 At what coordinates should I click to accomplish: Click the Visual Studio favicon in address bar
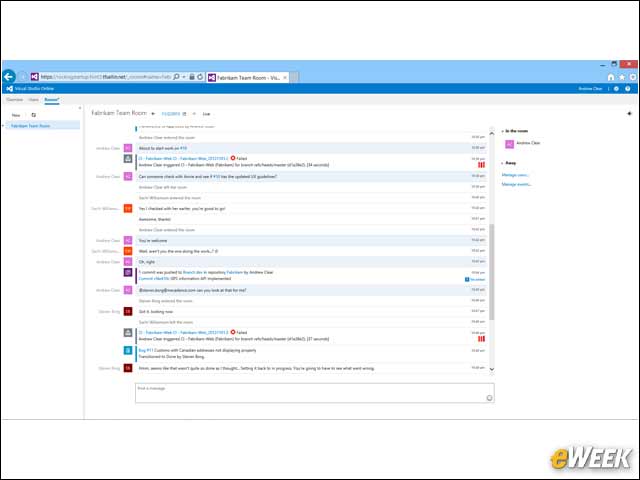pyautogui.click(x=35, y=77)
